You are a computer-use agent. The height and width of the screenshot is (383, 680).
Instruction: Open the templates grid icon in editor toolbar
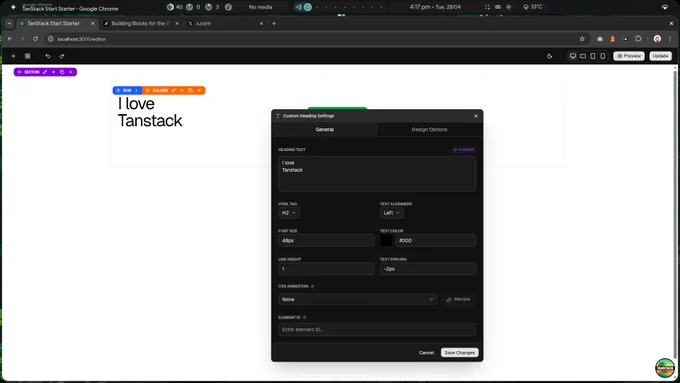point(28,56)
